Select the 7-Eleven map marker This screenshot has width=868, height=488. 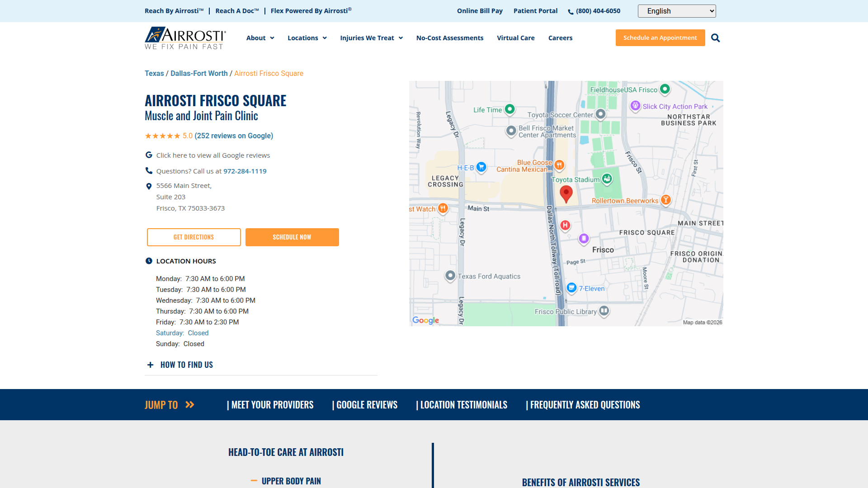tap(571, 288)
